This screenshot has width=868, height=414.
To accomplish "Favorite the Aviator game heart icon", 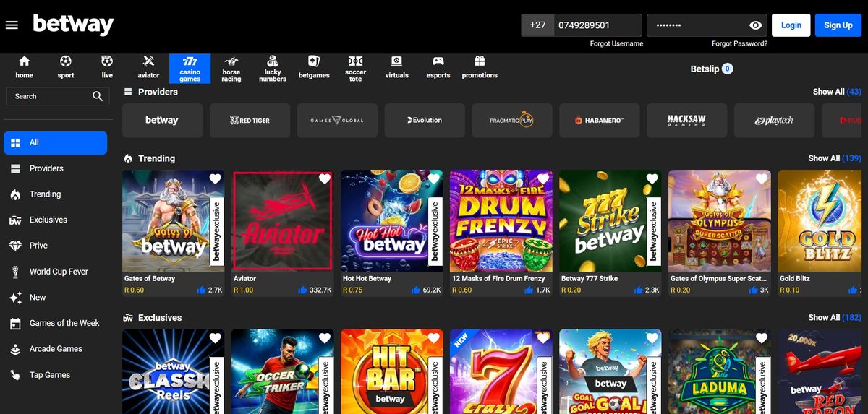I will coord(324,179).
